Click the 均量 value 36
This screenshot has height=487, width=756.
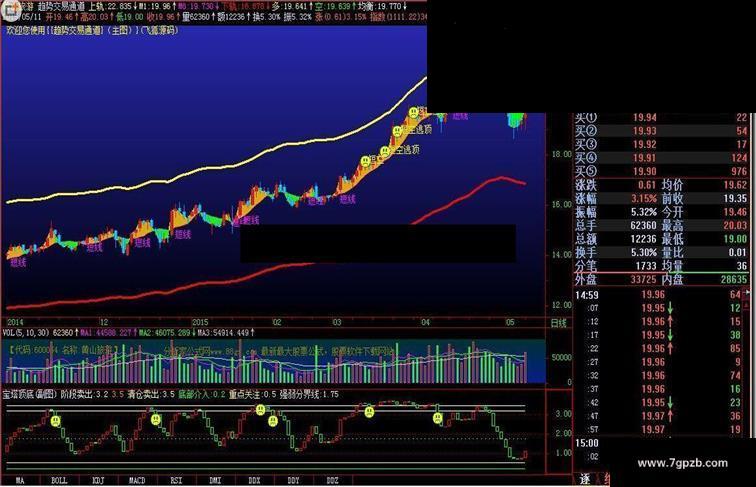742,266
